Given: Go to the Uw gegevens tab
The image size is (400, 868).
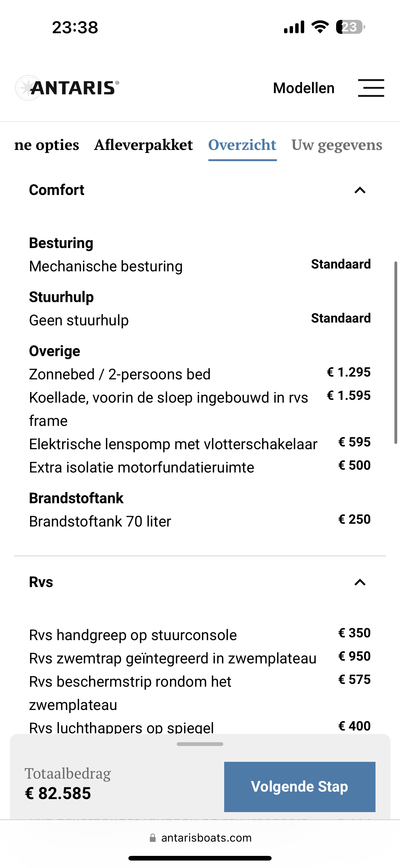Looking at the screenshot, I should point(337,145).
